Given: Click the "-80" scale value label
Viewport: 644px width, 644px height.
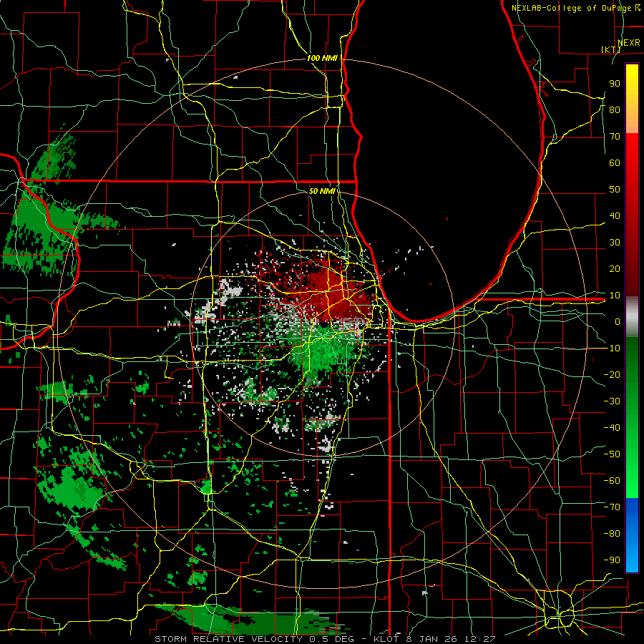Looking at the screenshot, I should tap(612, 534).
